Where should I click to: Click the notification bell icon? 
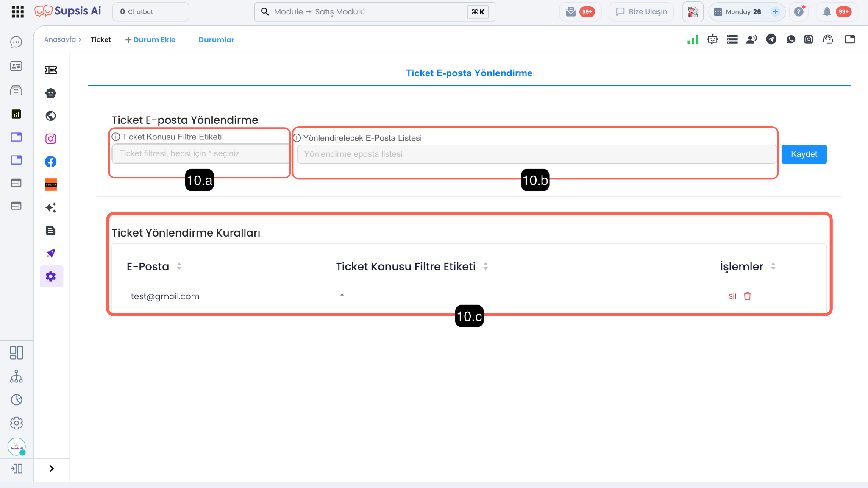827,12
